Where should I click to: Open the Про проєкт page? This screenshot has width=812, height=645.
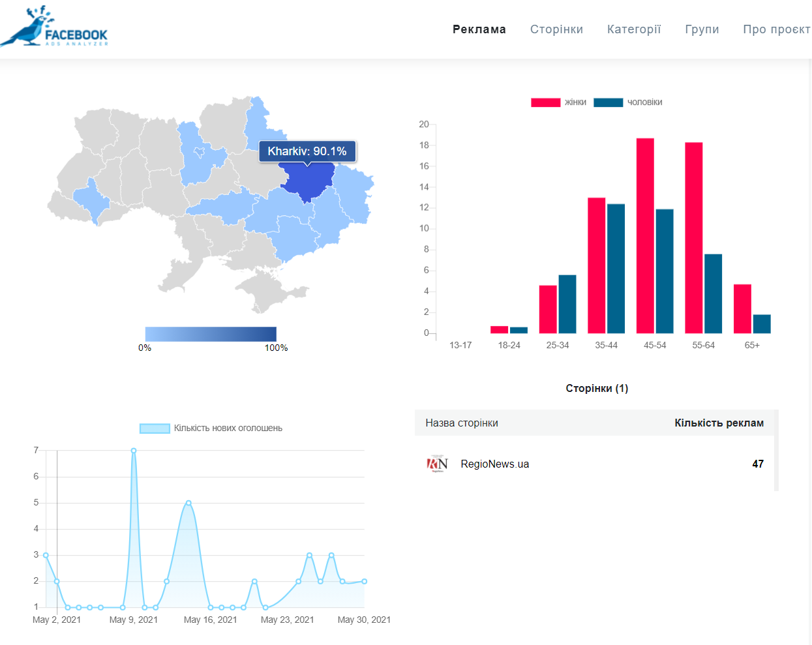coord(776,29)
